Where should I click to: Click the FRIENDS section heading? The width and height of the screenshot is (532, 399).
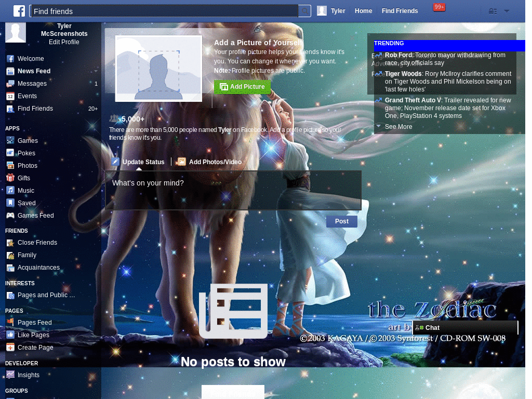pyautogui.click(x=17, y=231)
